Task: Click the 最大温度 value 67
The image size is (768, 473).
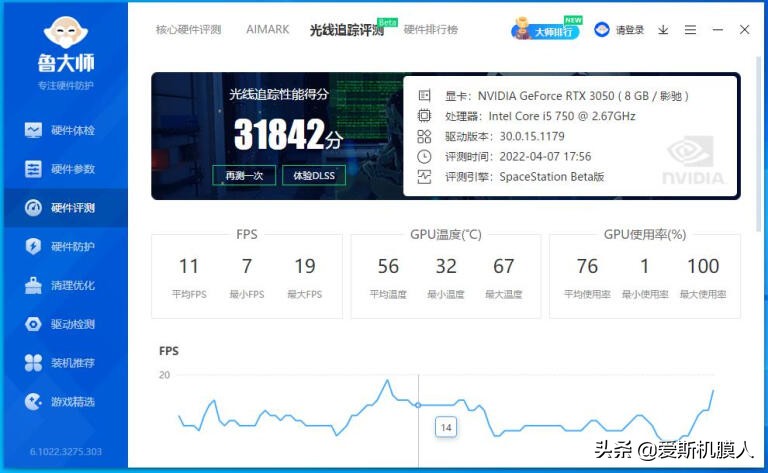Action: tap(504, 266)
